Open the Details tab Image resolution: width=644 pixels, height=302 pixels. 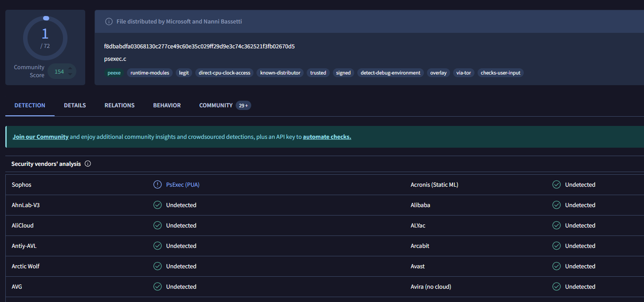pyautogui.click(x=75, y=105)
